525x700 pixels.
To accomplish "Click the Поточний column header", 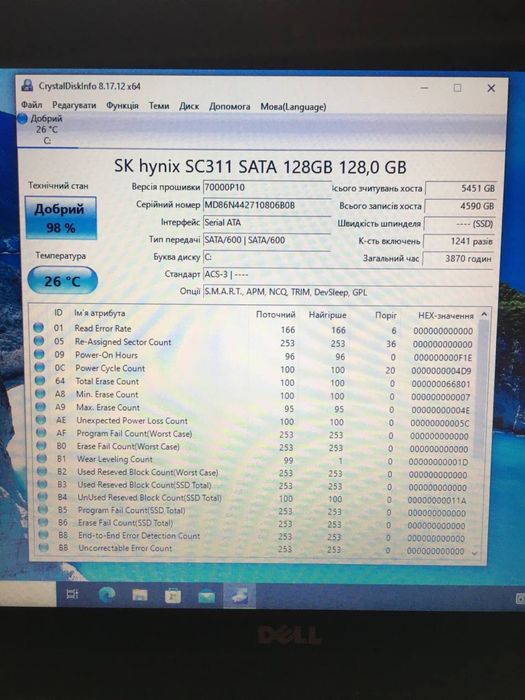I will pyautogui.click(x=275, y=315).
